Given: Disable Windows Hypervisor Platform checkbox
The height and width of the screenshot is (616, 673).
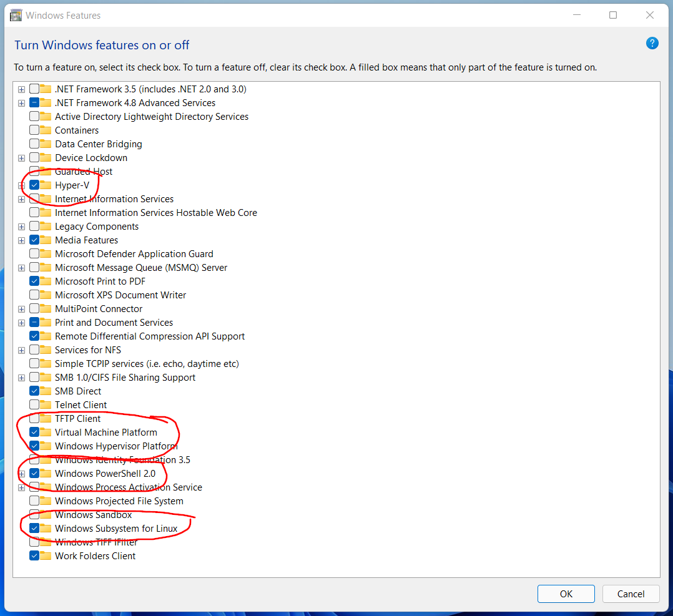Looking at the screenshot, I should [x=34, y=446].
